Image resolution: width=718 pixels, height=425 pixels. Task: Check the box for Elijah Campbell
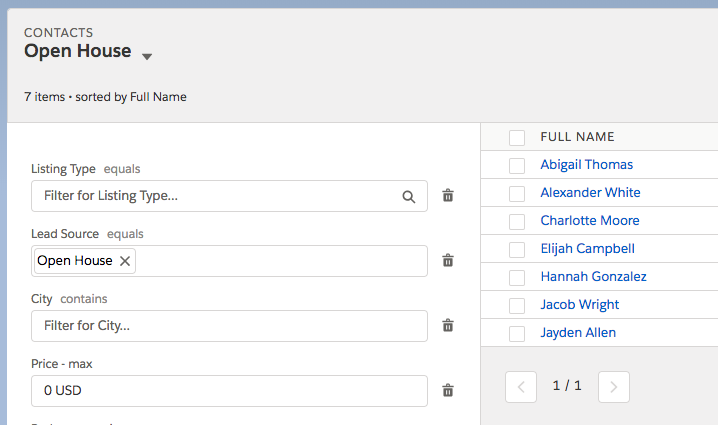click(x=517, y=250)
